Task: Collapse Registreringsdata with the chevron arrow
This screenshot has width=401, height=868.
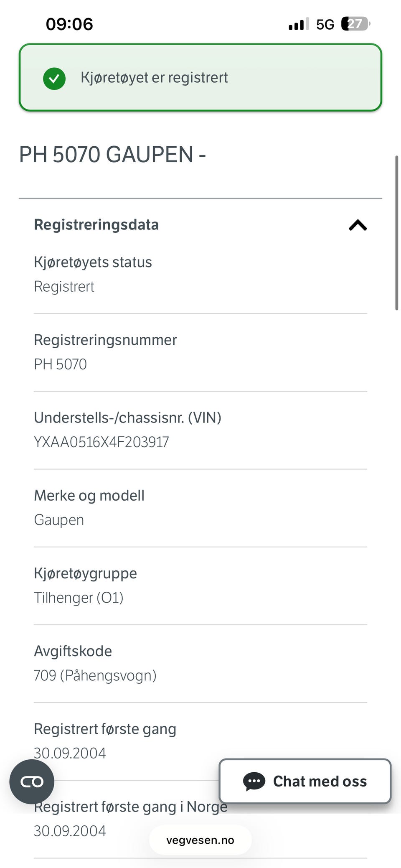Action: 358,225
